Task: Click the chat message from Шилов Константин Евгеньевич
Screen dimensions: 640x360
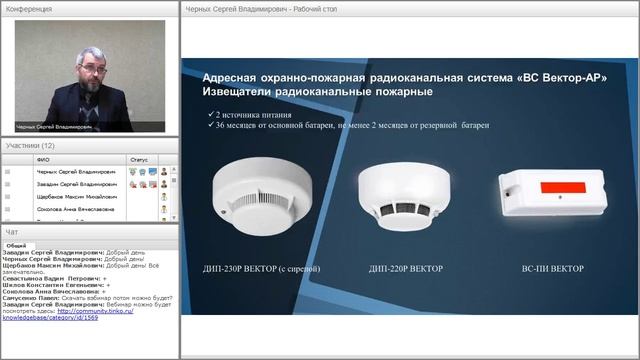Action: tap(56, 285)
